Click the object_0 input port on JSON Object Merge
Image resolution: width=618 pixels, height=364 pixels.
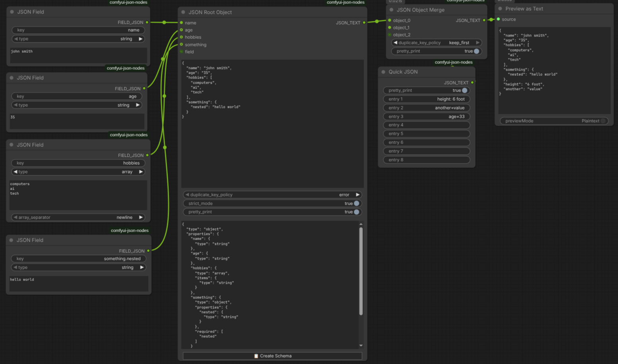390,20
